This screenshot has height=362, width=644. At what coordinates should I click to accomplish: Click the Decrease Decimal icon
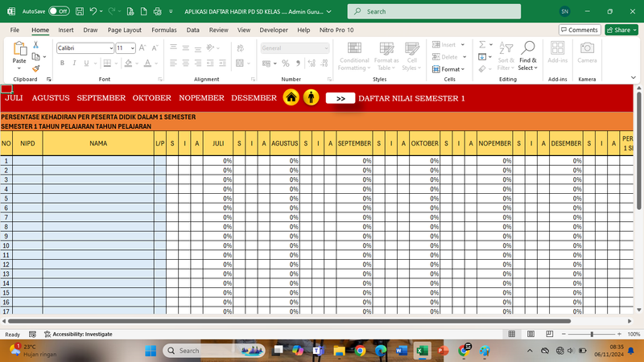click(x=324, y=64)
